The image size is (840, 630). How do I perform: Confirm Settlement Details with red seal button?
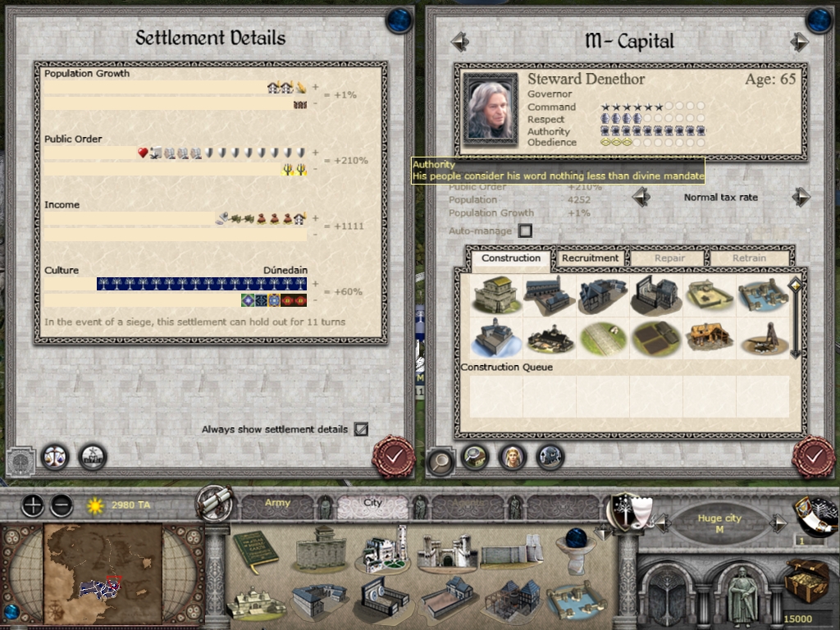point(395,456)
